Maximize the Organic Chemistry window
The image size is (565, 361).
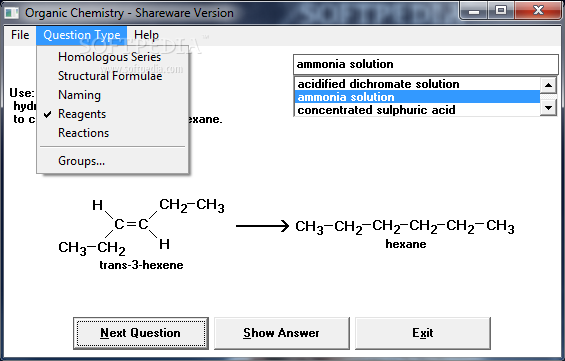(x=501, y=11)
